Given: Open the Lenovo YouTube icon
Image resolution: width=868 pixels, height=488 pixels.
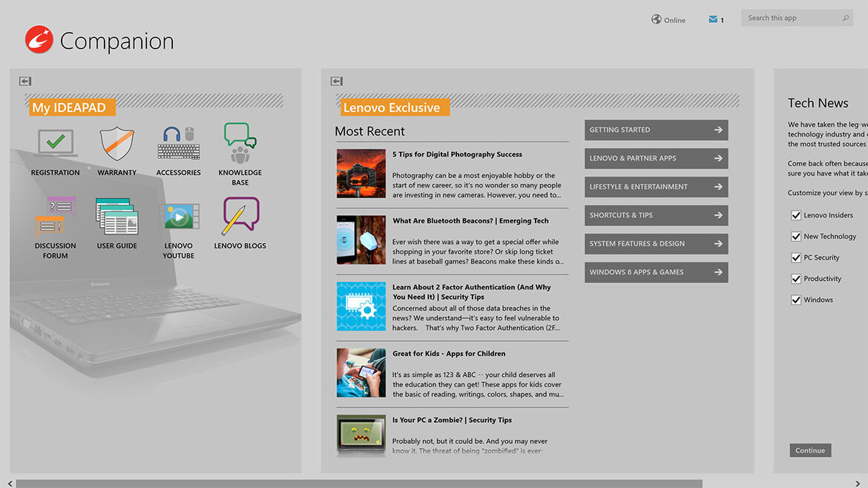Looking at the screenshot, I should tap(178, 217).
